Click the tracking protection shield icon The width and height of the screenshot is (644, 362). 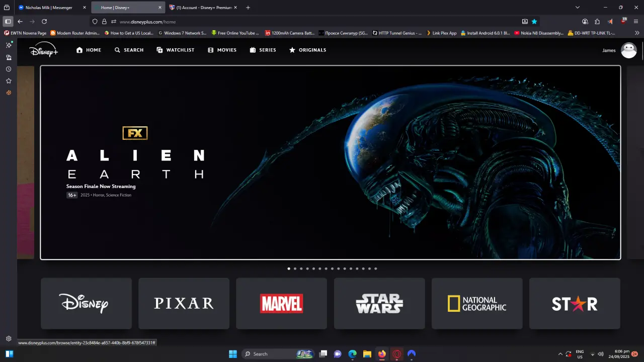(x=95, y=22)
